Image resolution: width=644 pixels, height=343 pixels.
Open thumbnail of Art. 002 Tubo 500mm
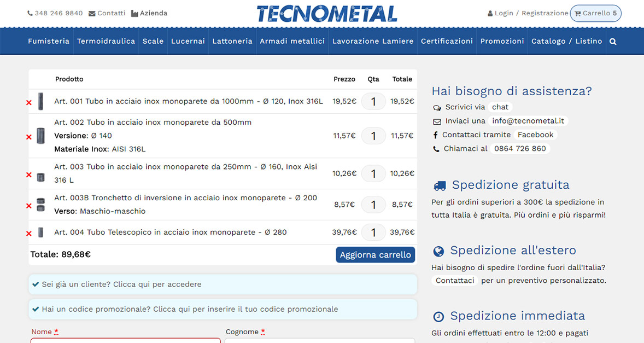pos(40,136)
